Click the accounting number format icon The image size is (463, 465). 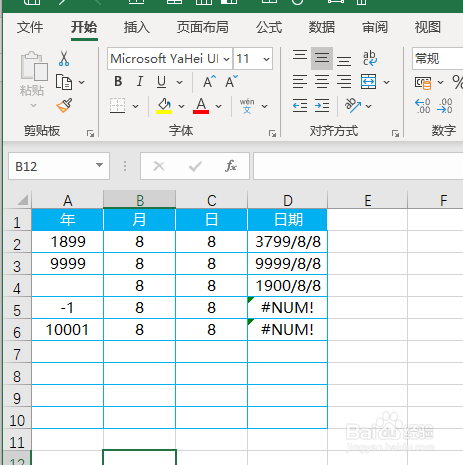click(x=423, y=82)
